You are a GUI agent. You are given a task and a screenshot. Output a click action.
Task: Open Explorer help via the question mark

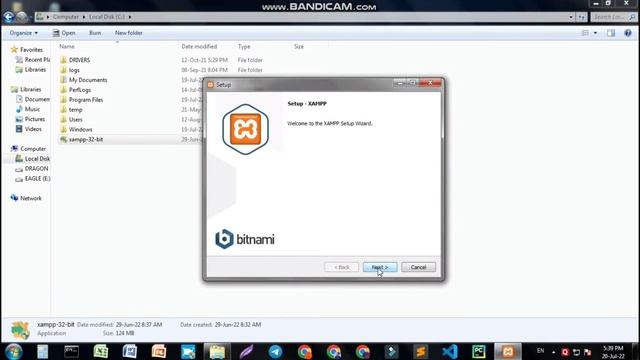628,33
